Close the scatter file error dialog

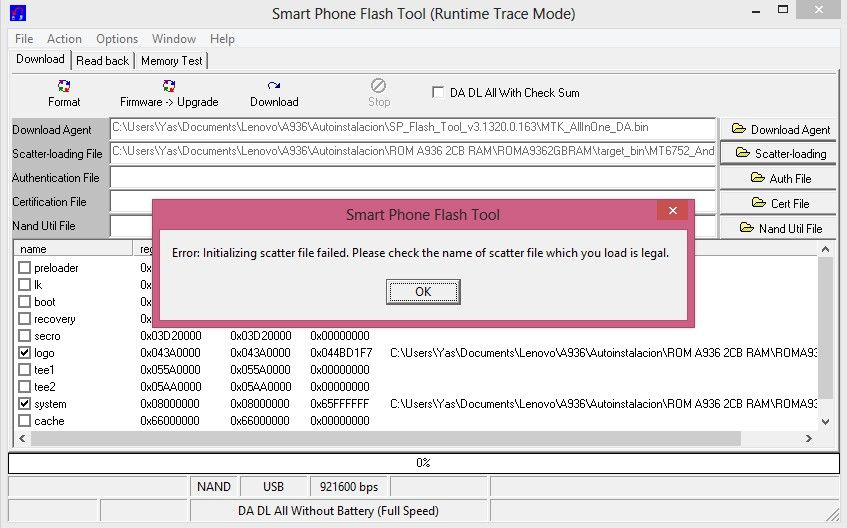tap(672, 210)
